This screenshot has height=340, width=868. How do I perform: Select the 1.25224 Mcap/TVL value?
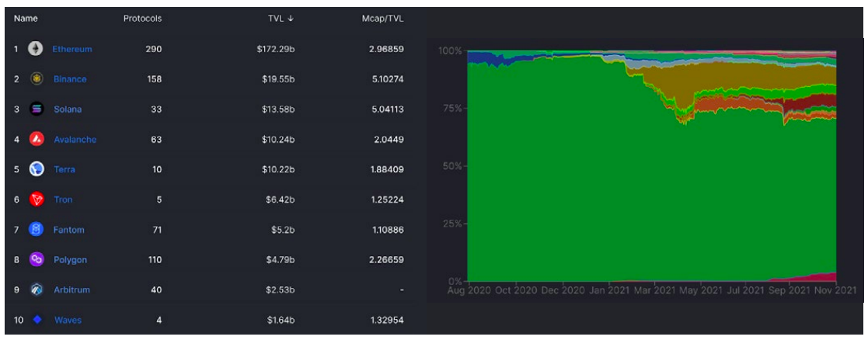(x=386, y=199)
